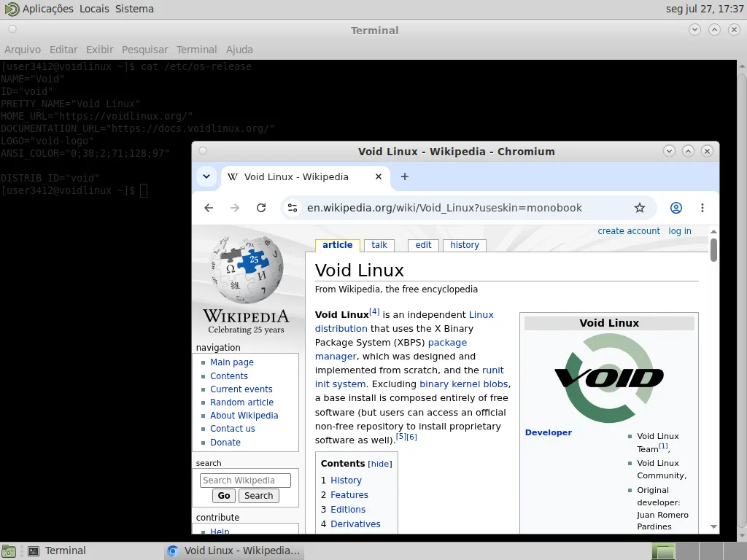Bookmark this page with star icon
Image resolution: width=747 pixels, height=560 pixels.
[x=639, y=208]
